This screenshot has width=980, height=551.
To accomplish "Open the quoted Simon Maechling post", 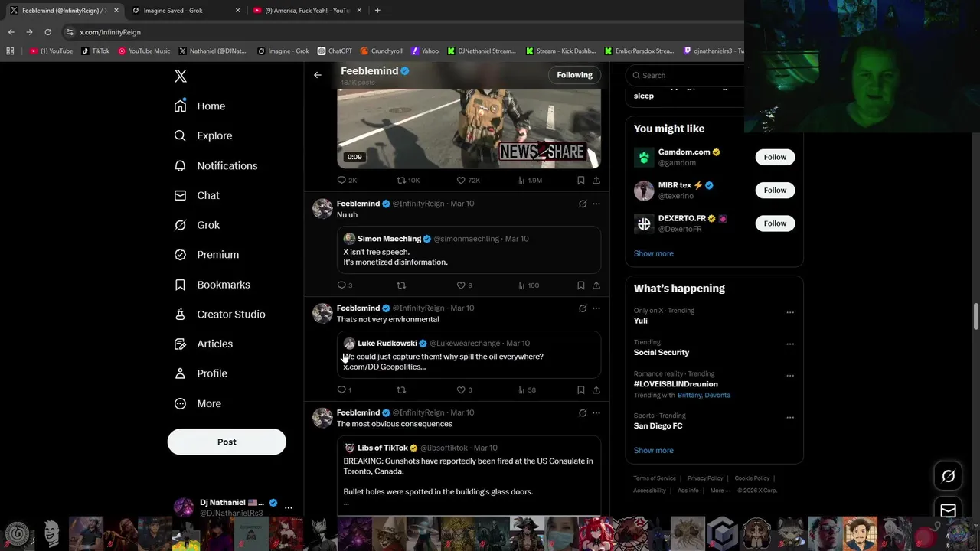I will coord(469,249).
